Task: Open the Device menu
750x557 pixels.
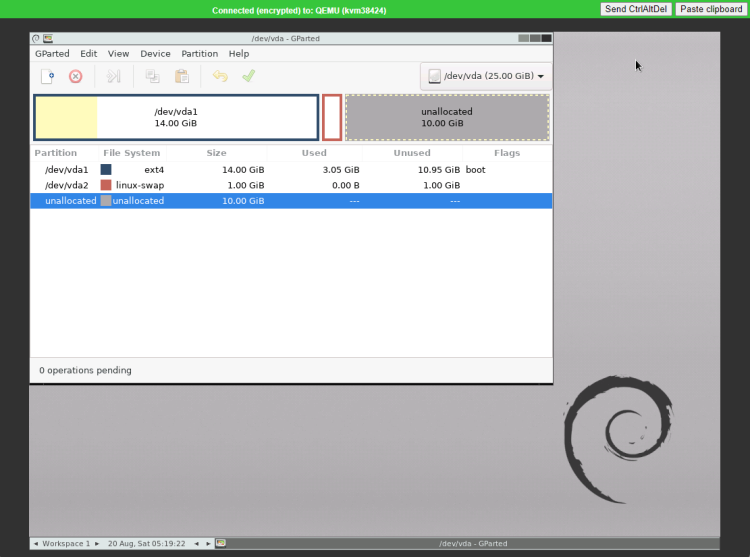Action: 155,54
